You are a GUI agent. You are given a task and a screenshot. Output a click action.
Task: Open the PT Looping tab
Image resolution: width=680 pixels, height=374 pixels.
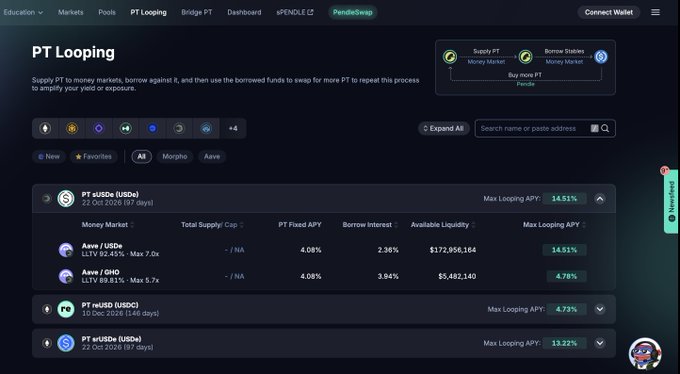(148, 12)
